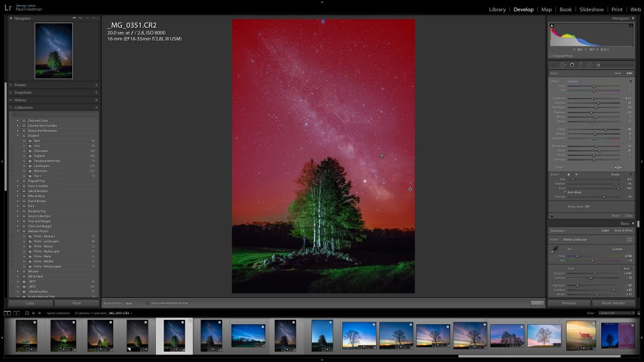Select brush A

pyautogui.click(x=569, y=175)
